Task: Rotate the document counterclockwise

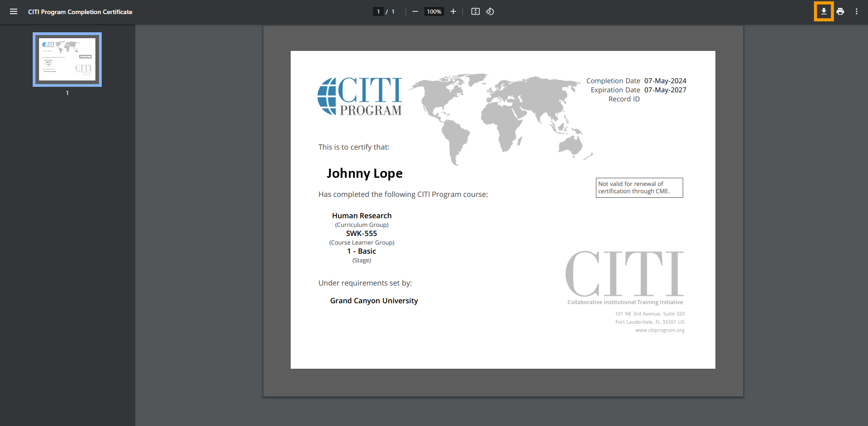Action: click(x=490, y=11)
